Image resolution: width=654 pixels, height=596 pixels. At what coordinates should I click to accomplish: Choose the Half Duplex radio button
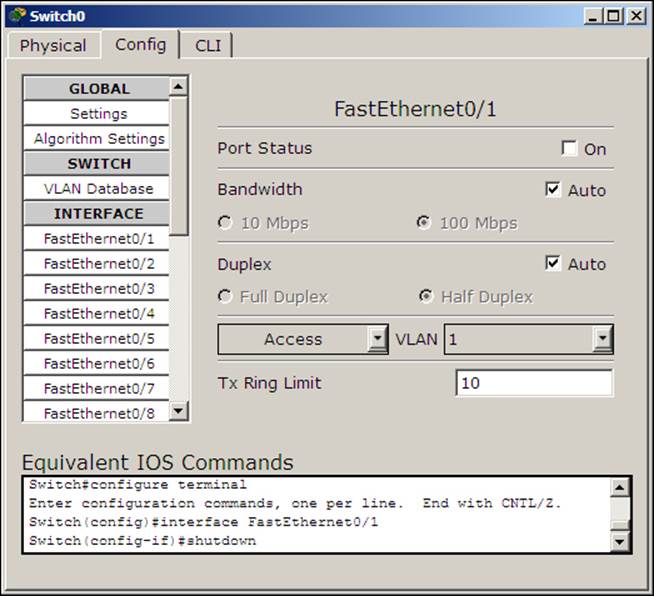tap(425, 296)
